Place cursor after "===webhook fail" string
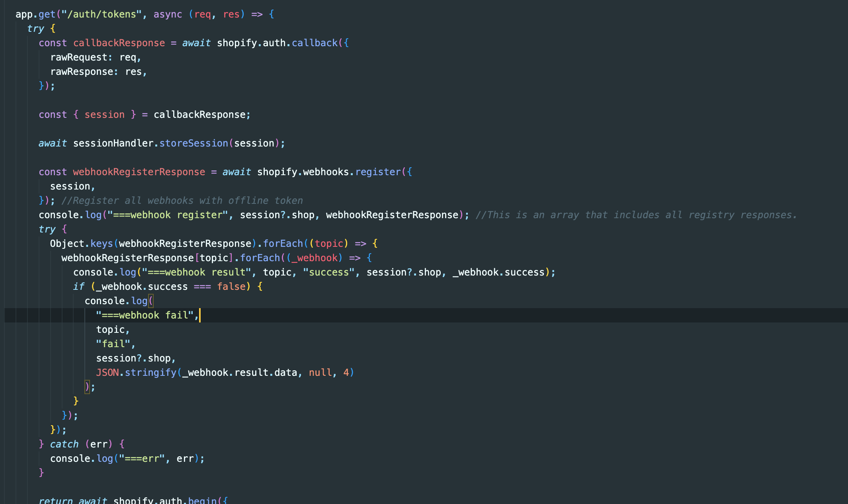Image resolution: width=848 pixels, height=504 pixels. 199,315
